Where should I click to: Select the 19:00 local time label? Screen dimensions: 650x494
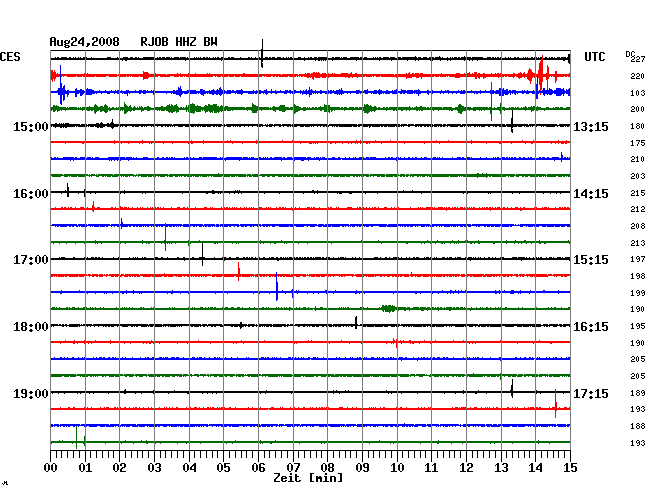click(x=31, y=393)
